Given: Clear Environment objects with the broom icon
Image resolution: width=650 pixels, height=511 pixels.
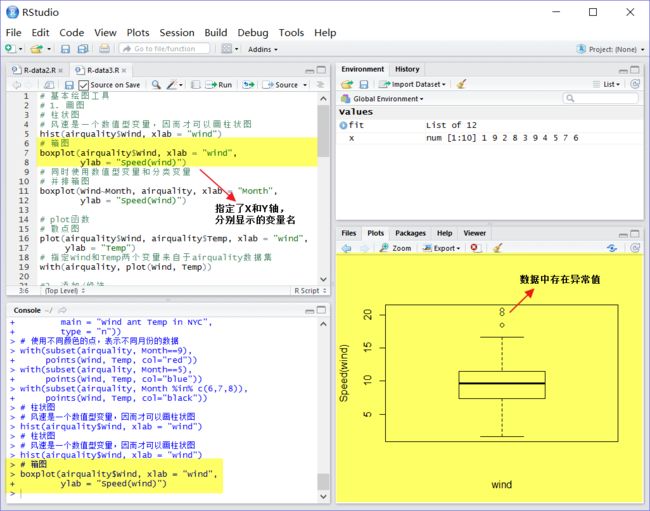Looking at the screenshot, I should click(461, 84).
